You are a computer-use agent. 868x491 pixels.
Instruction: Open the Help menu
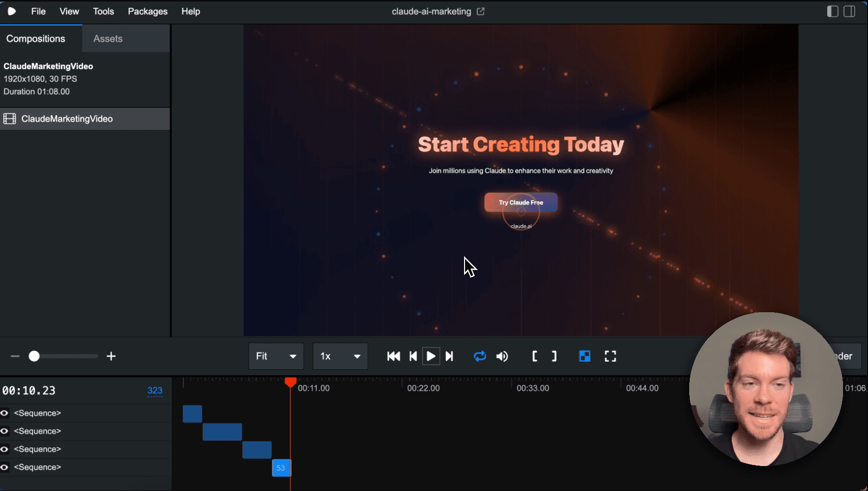pyautogui.click(x=191, y=11)
